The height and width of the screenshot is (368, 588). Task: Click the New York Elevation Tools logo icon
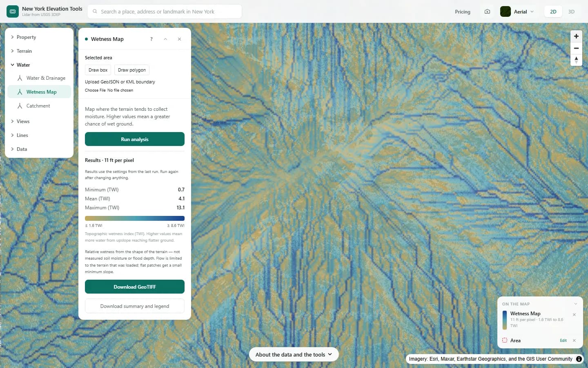click(13, 11)
